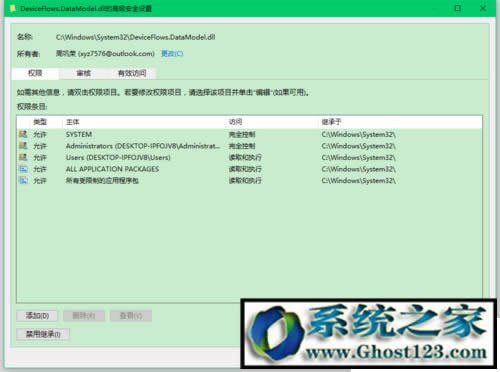
Task: Click the 添加(D) button
Action: coord(37,316)
